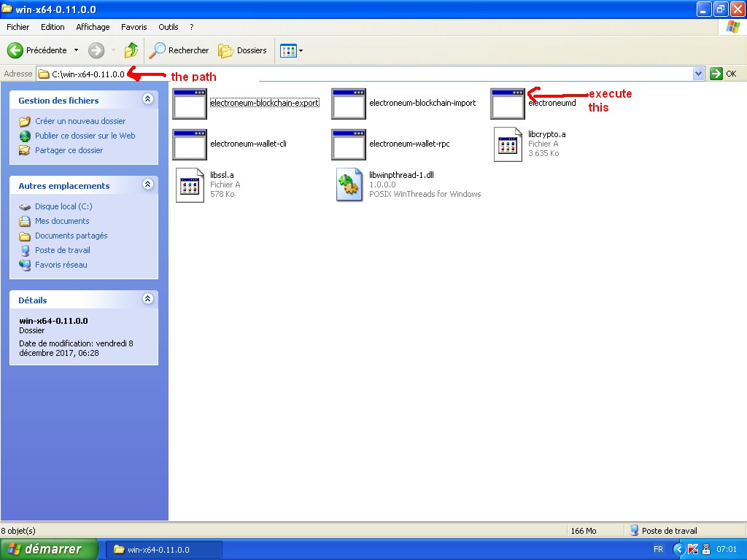The width and height of the screenshot is (747, 560).
Task: Open Favoris réseau link
Action: click(61, 265)
